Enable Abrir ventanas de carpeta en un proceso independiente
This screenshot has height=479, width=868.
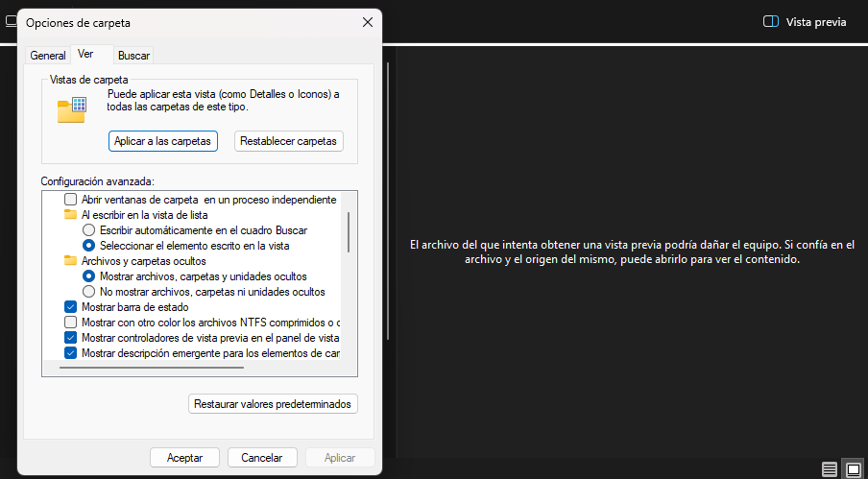pos(70,199)
